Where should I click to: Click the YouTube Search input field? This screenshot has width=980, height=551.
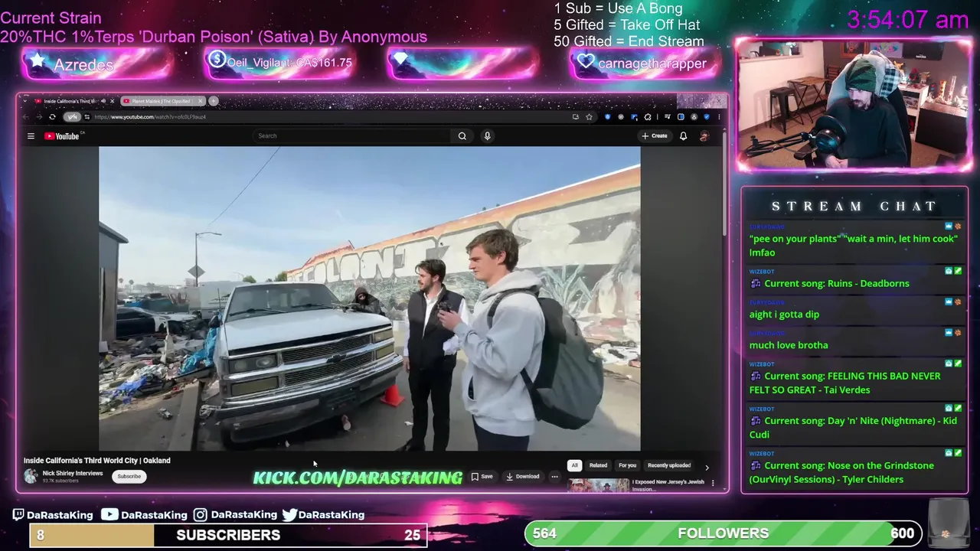pyautogui.click(x=352, y=136)
